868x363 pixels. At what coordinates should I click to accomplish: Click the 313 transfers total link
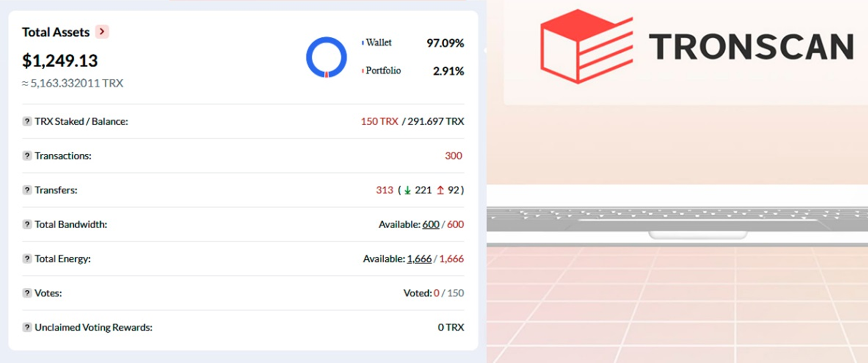384,190
